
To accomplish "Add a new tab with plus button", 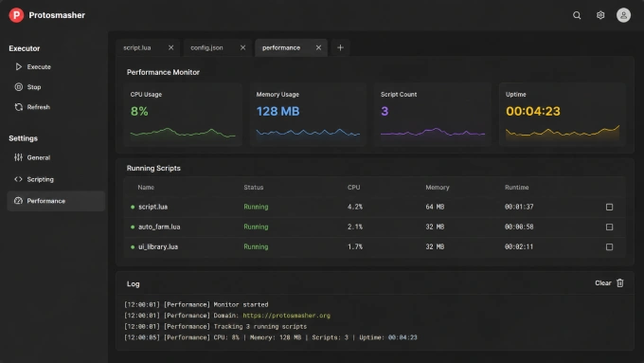I will pos(340,47).
